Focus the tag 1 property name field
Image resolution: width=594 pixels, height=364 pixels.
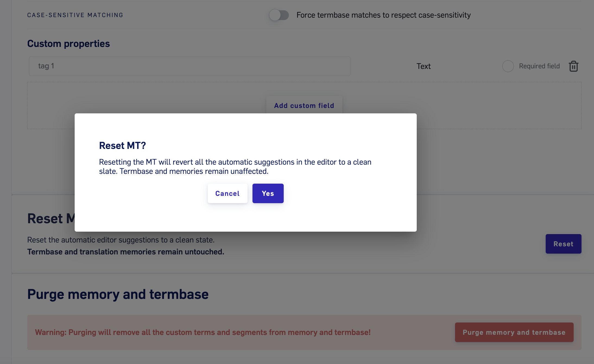189,66
